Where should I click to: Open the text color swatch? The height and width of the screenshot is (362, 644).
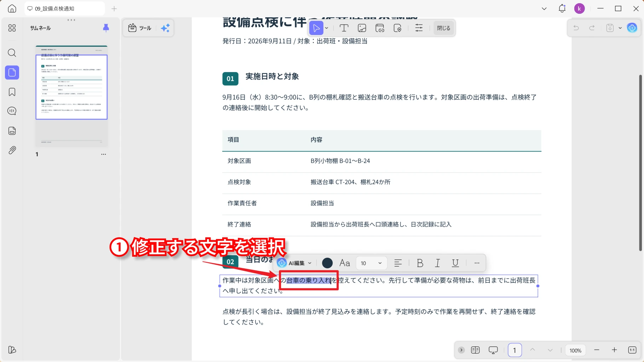327,263
